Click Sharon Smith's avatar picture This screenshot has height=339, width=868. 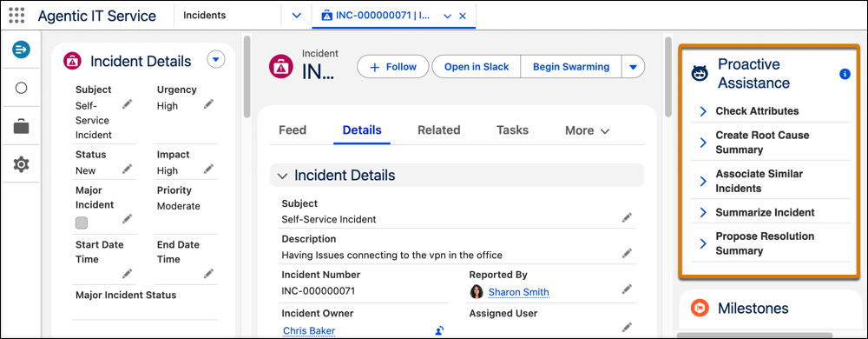476,292
